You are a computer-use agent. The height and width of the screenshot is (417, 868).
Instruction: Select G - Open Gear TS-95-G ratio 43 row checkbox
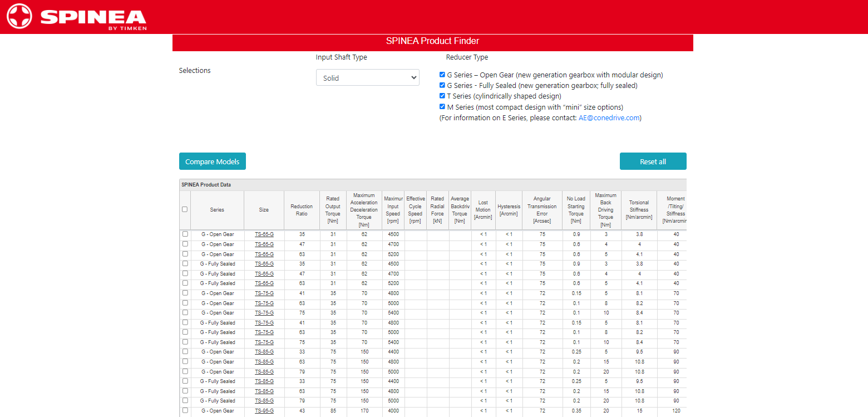(185, 410)
